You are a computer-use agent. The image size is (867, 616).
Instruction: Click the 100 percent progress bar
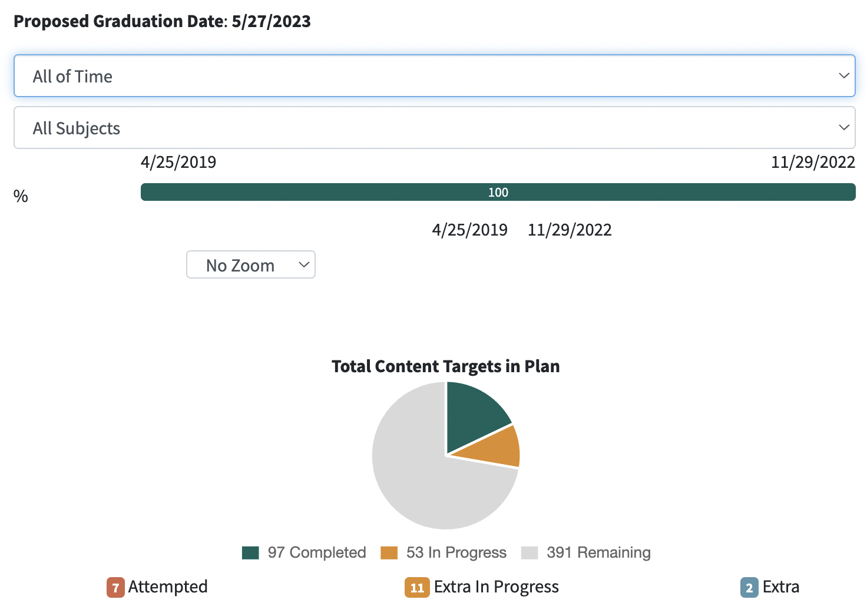(x=498, y=192)
